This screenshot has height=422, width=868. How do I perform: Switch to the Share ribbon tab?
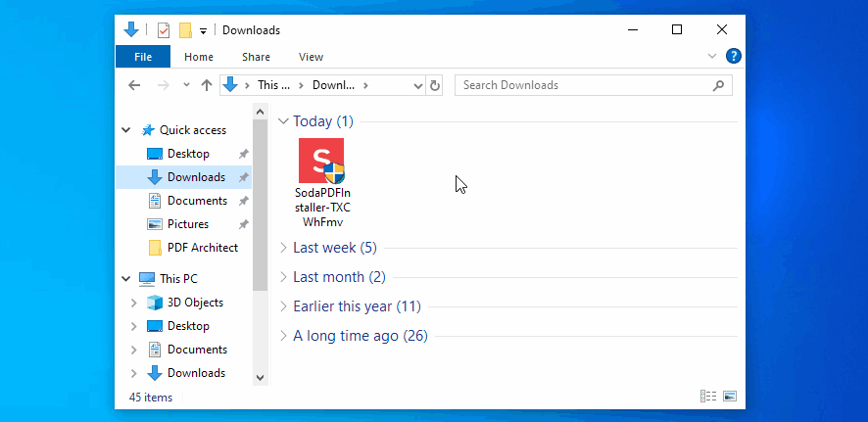(x=256, y=57)
